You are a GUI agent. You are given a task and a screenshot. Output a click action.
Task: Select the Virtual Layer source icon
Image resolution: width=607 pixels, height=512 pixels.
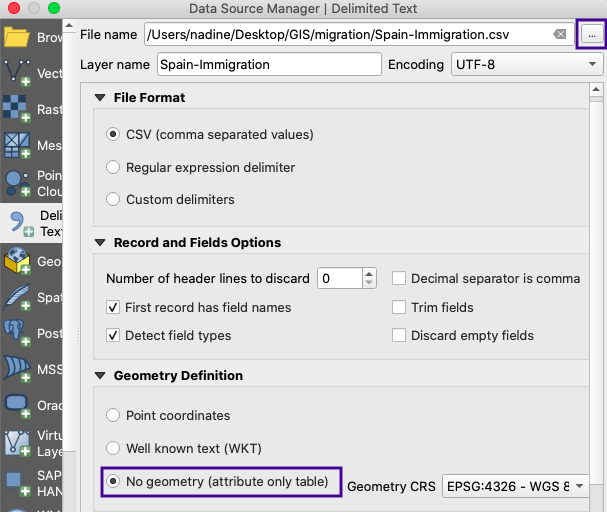tap(17, 444)
